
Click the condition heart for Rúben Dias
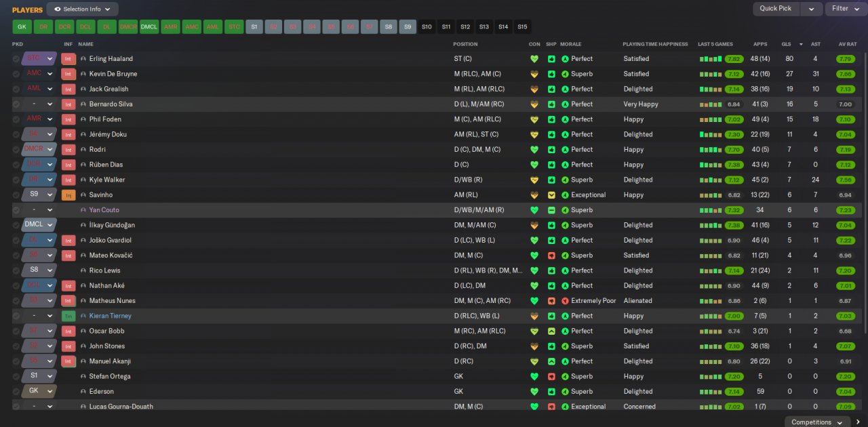click(534, 165)
